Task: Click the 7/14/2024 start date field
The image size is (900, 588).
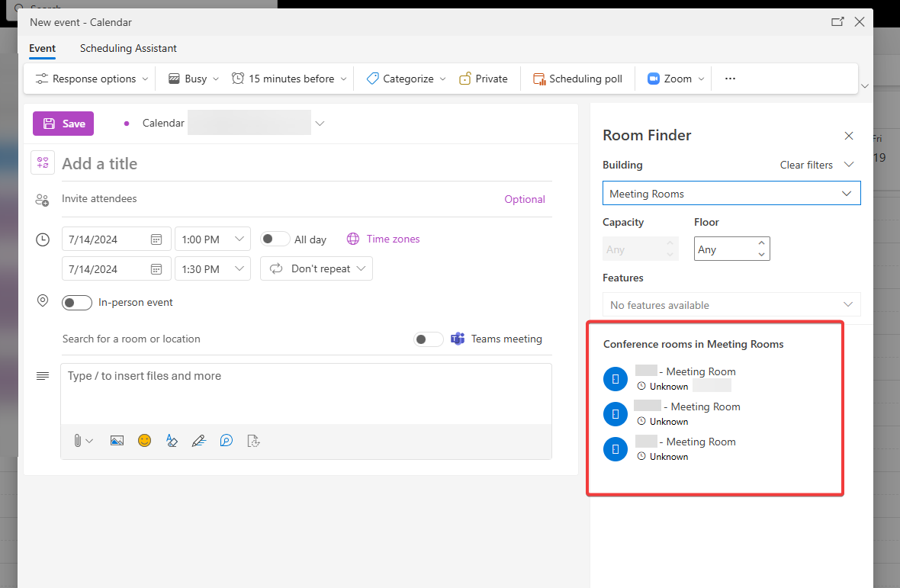Action: pyautogui.click(x=116, y=239)
